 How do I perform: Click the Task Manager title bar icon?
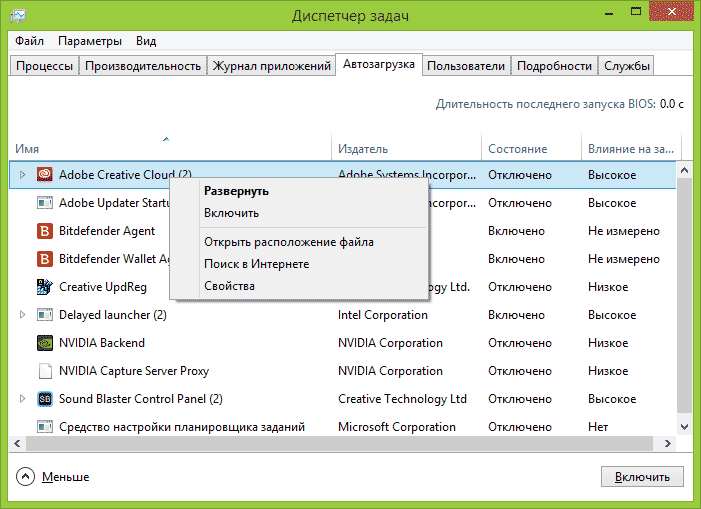tap(18, 16)
